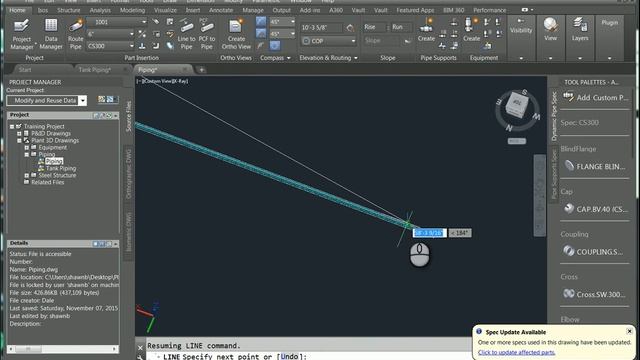
Task: Open the Modify and Reuse Data dropdown
Action: tap(82, 100)
